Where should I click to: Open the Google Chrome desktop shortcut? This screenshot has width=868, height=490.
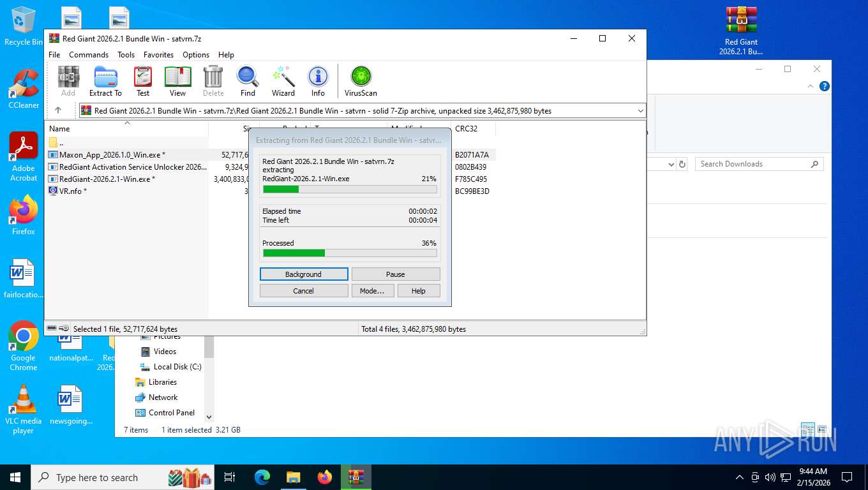pyautogui.click(x=24, y=346)
